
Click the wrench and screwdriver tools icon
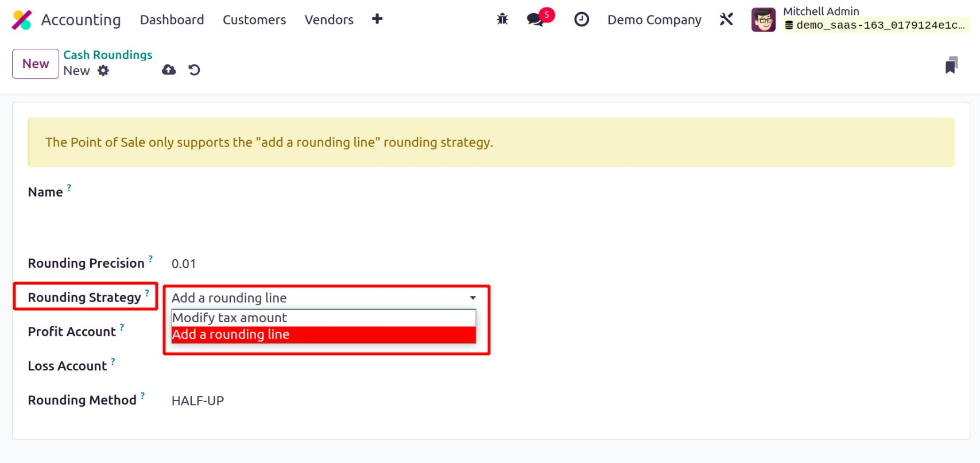(726, 20)
